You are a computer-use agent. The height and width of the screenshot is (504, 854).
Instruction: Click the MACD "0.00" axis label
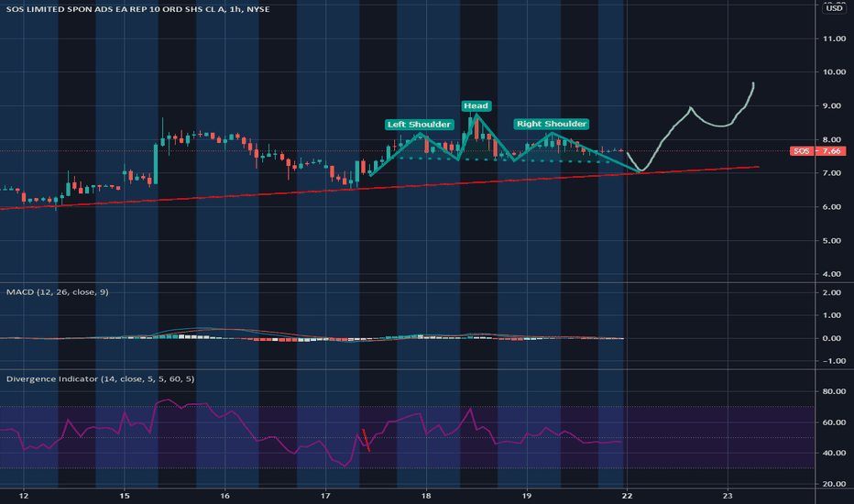(834, 338)
